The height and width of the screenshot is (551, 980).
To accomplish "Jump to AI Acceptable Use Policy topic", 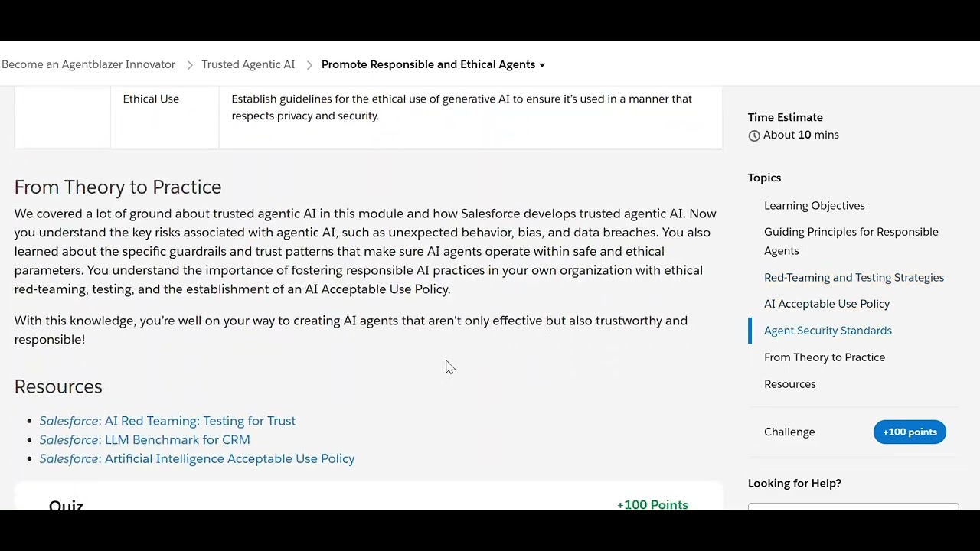I will (x=827, y=304).
